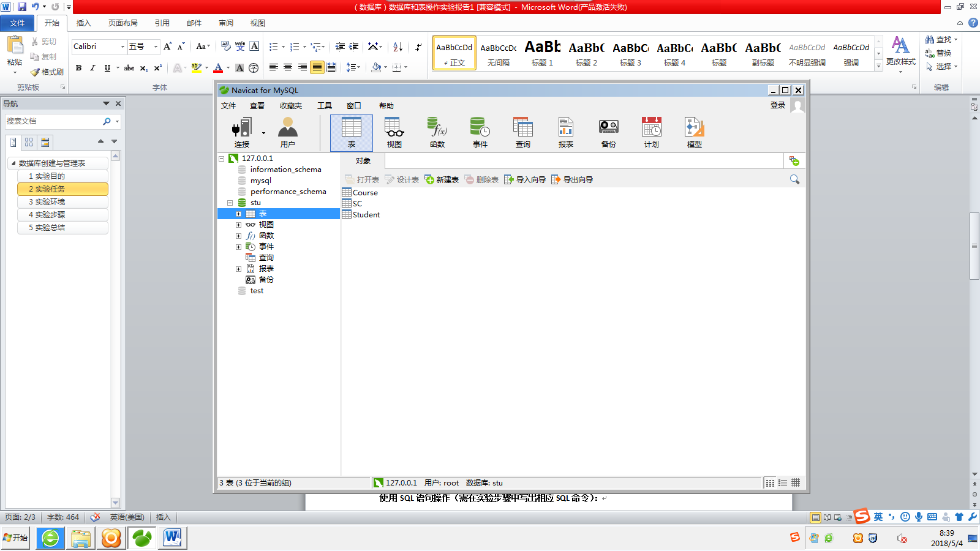Select the Table objects toolbar button
The image size is (980, 551).
pos(352,133)
